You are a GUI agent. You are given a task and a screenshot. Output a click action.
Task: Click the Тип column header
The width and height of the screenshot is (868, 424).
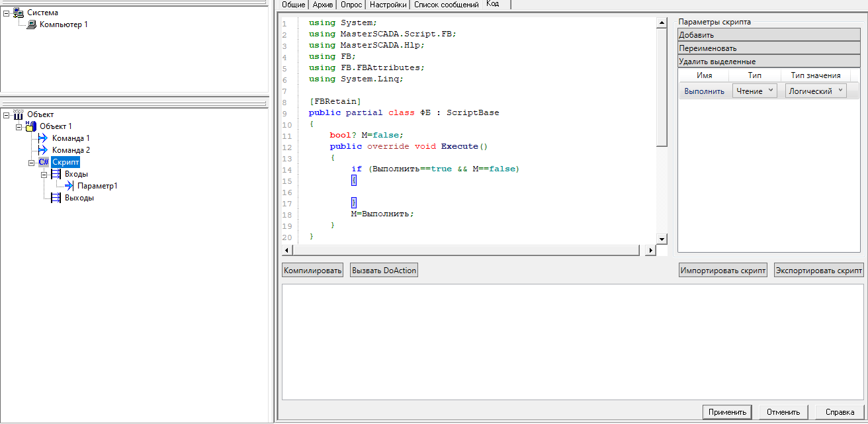(755, 75)
